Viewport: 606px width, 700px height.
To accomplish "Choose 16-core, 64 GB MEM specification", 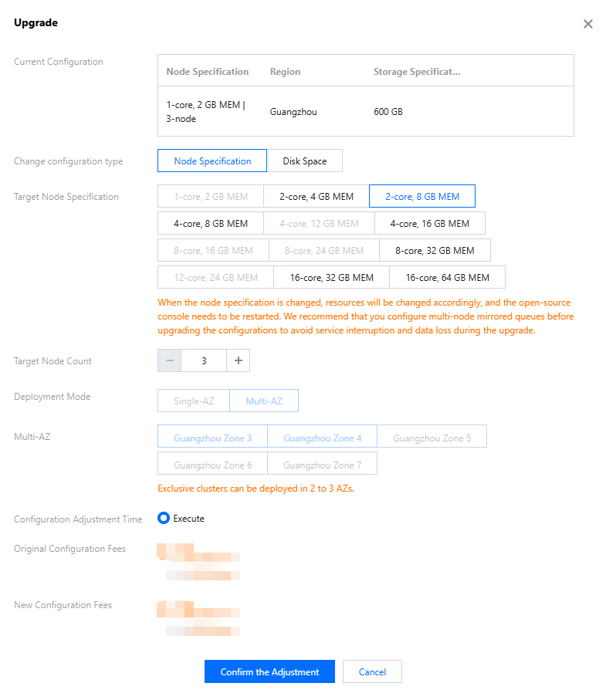I will point(447,278).
